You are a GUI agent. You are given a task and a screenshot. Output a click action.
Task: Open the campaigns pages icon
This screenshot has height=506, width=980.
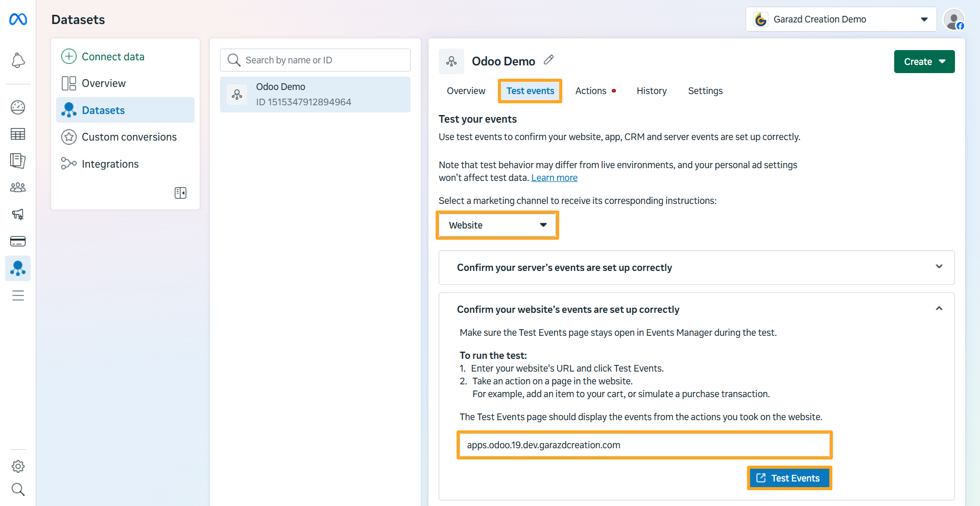[x=18, y=161]
